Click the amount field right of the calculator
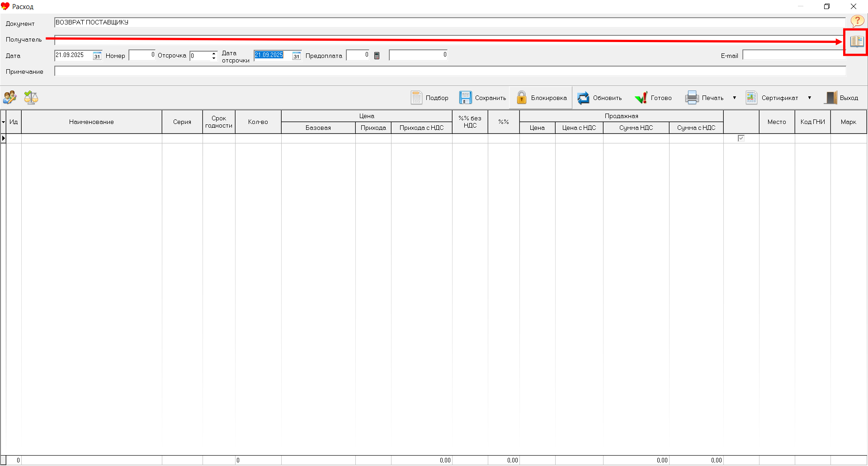Image resolution: width=868 pixels, height=466 pixels. click(x=418, y=55)
